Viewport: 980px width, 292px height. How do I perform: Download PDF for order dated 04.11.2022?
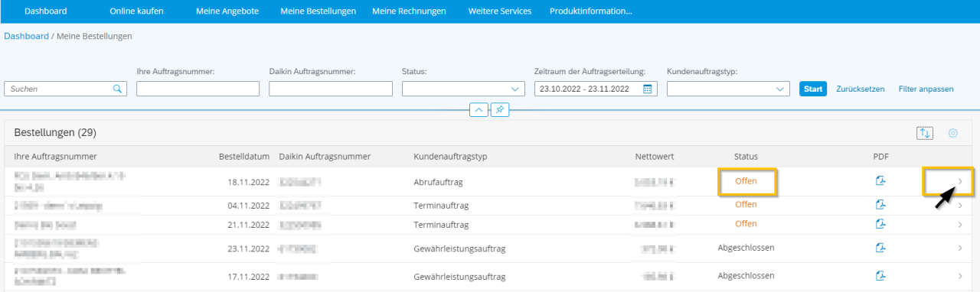(880, 205)
